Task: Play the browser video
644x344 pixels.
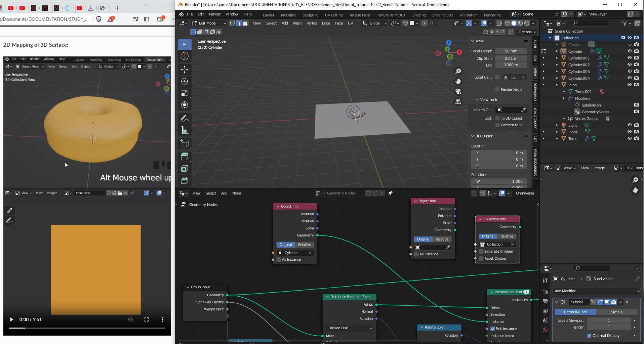Action: (12, 319)
